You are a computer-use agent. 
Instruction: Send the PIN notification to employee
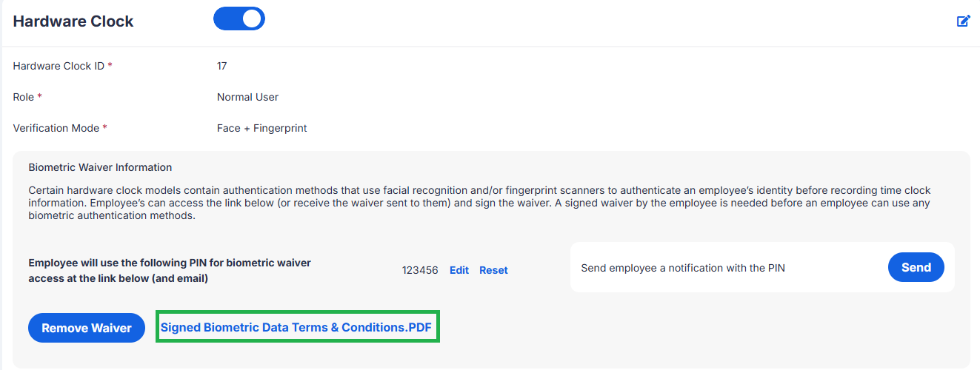[916, 267]
